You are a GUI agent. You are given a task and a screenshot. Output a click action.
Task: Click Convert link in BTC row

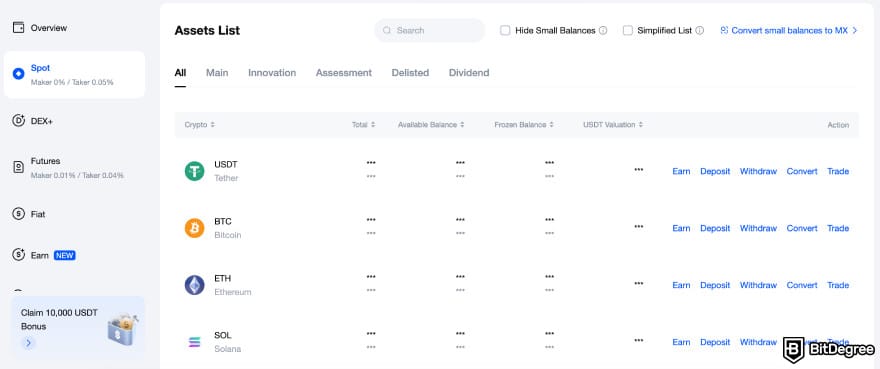click(802, 228)
